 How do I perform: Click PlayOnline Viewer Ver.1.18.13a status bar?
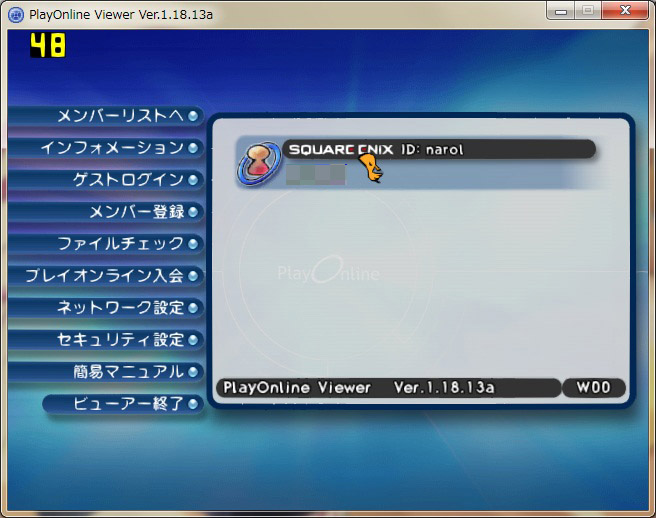coord(389,387)
